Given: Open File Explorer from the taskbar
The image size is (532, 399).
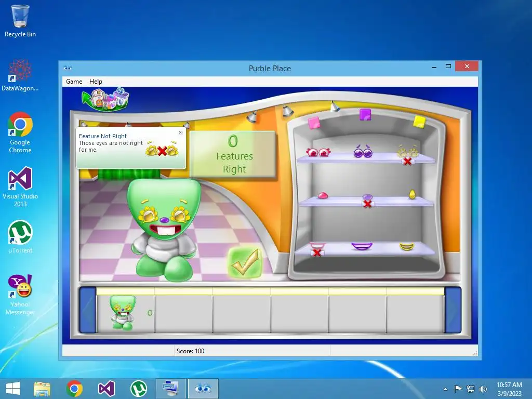Looking at the screenshot, I should (x=42, y=389).
